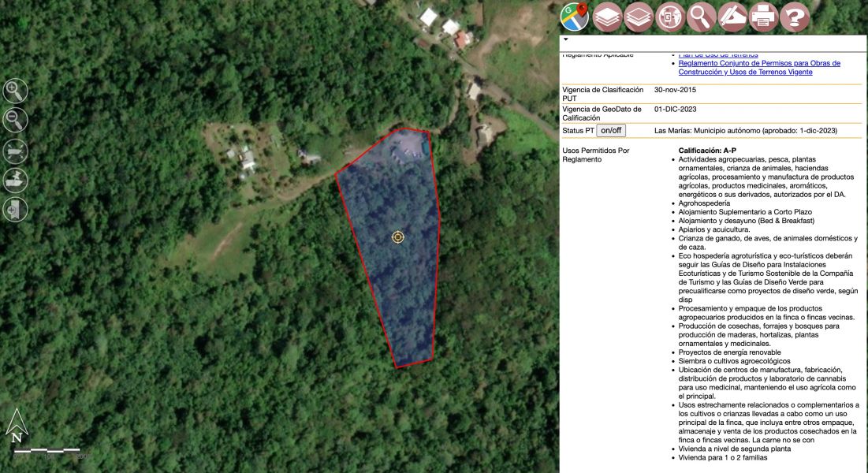Click the solid stacked layers icon

click(x=607, y=17)
